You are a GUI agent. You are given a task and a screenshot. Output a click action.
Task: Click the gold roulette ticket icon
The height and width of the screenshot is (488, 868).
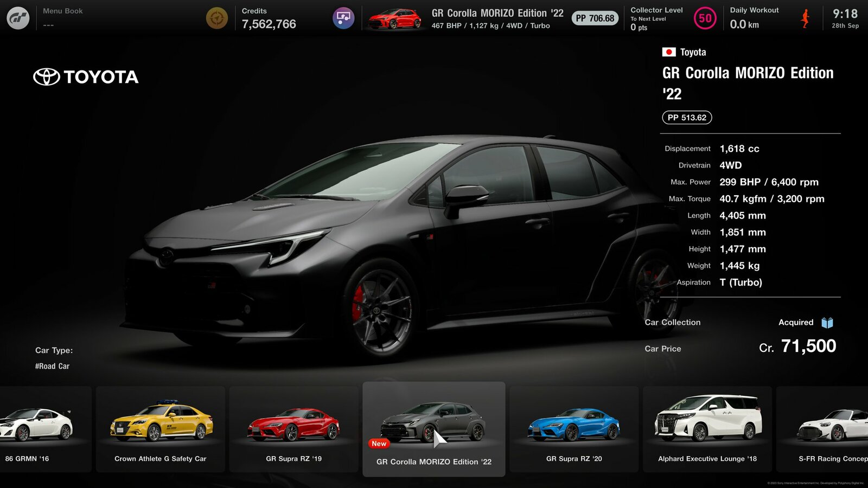tap(217, 18)
